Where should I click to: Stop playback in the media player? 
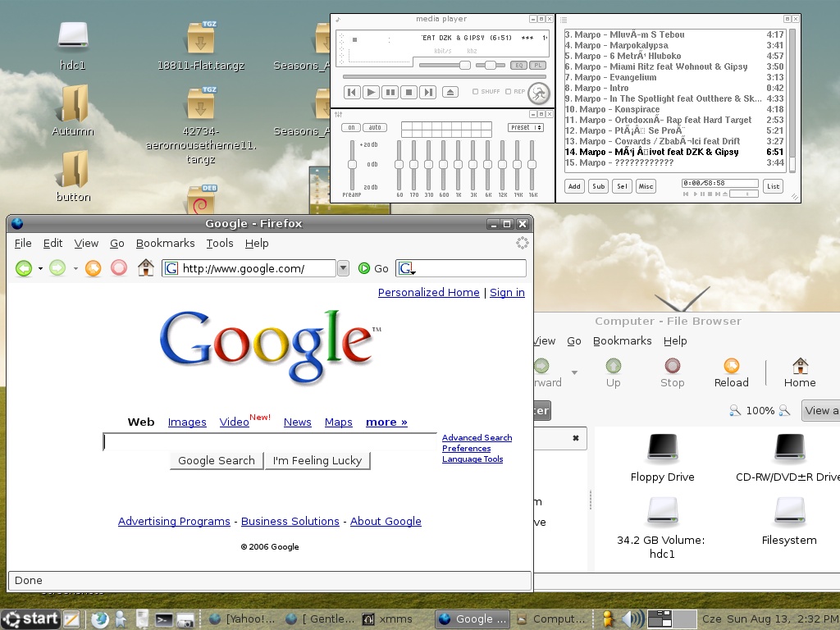409,92
